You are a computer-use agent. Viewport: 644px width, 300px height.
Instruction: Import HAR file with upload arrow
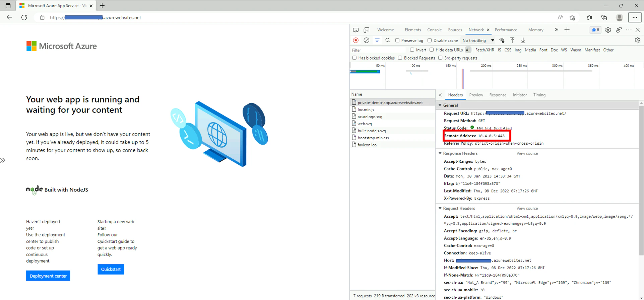(512, 41)
